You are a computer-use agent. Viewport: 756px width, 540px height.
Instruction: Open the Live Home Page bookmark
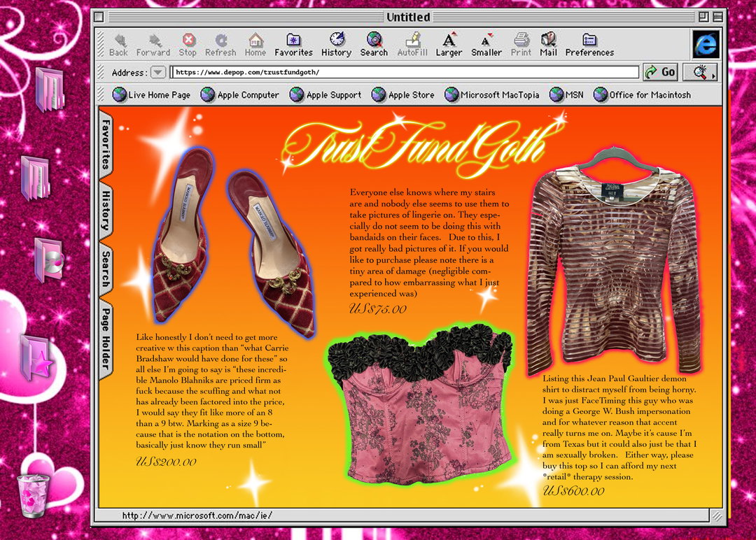coord(151,95)
